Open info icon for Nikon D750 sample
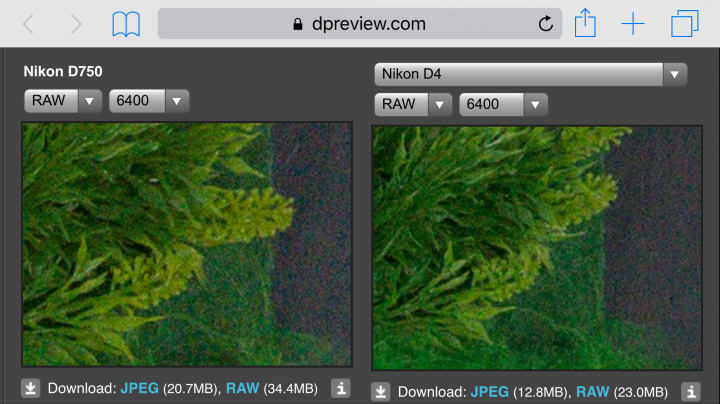 click(x=341, y=388)
